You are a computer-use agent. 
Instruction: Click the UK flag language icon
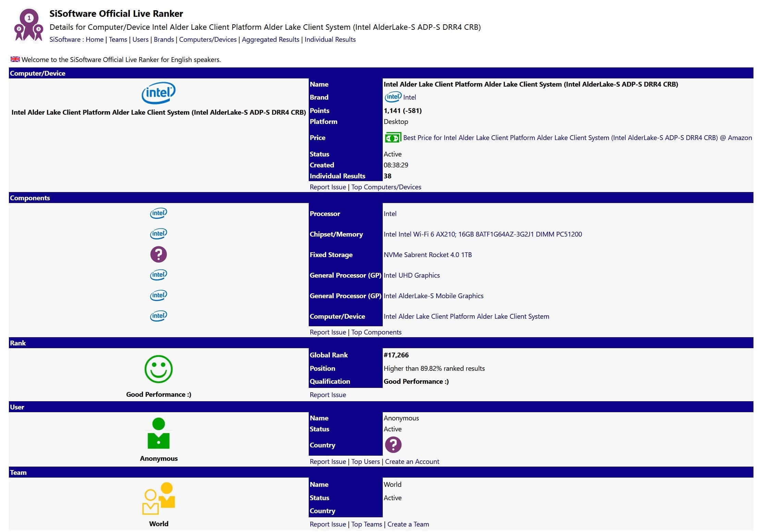(15, 59)
